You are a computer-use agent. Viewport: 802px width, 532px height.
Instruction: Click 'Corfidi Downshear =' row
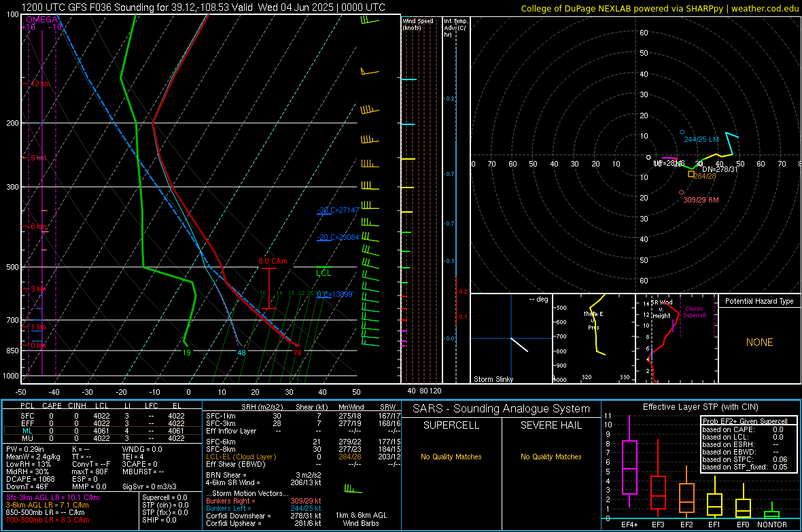264,516
